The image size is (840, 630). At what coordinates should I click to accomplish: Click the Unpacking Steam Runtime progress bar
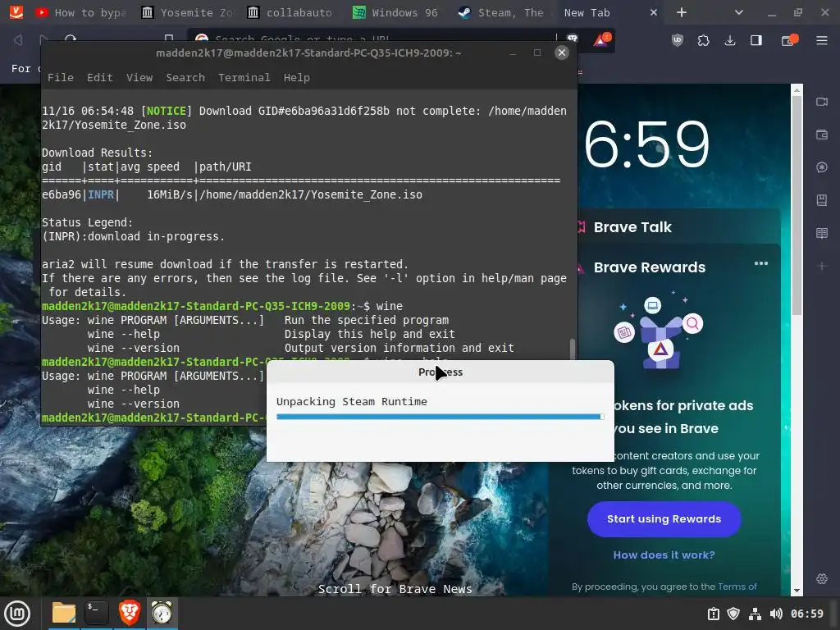[x=441, y=417]
